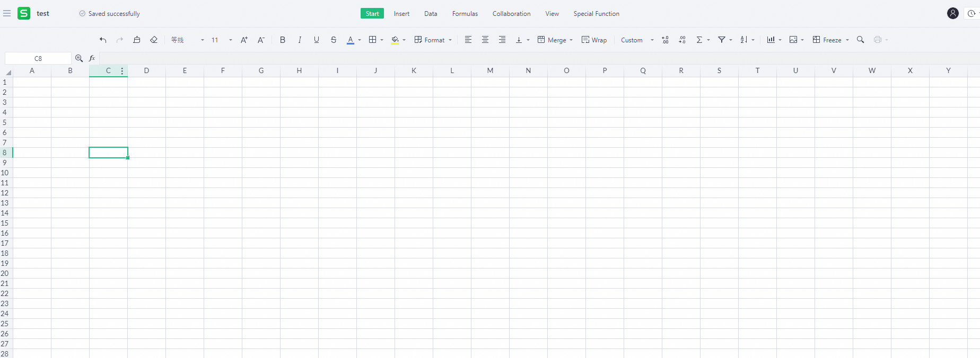Click the document title test
980x358 pixels.
click(x=43, y=14)
